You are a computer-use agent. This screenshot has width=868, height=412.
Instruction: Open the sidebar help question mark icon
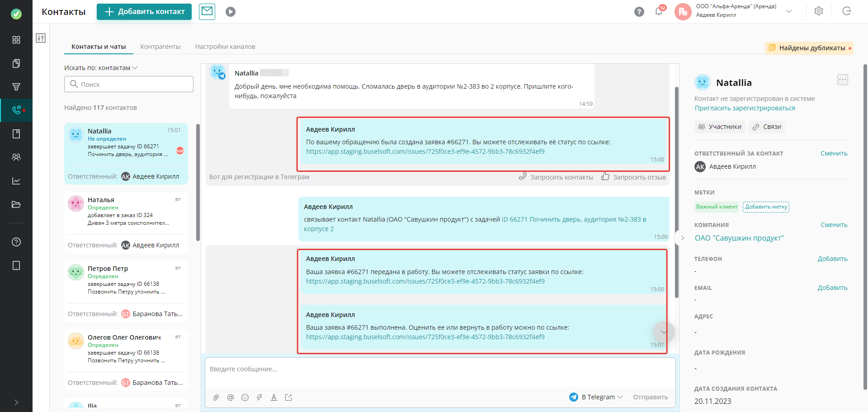16,242
